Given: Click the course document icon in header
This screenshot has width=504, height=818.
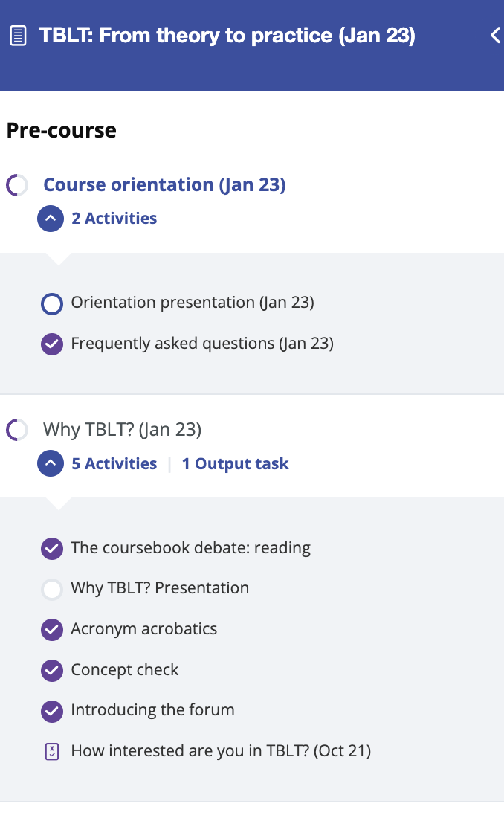Looking at the screenshot, I should [19, 36].
